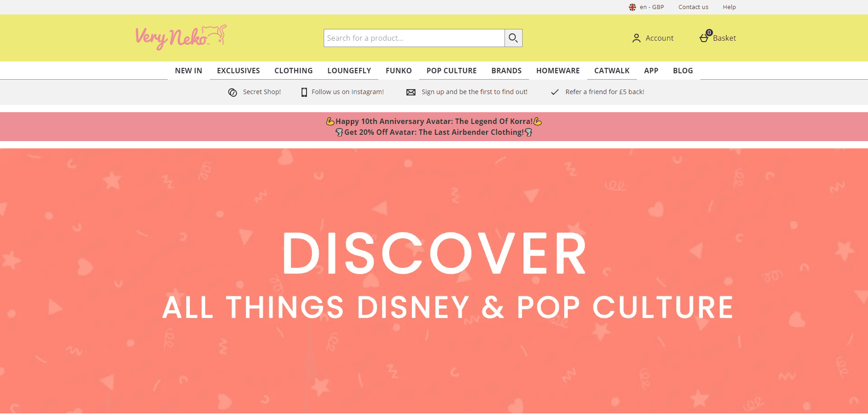Open the LOUNGEFLY menu
868x418 pixels.
[x=349, y=71]
